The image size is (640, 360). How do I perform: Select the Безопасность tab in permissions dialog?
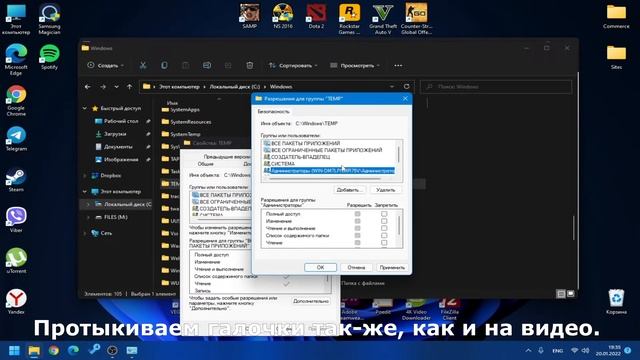click(273, 111)
